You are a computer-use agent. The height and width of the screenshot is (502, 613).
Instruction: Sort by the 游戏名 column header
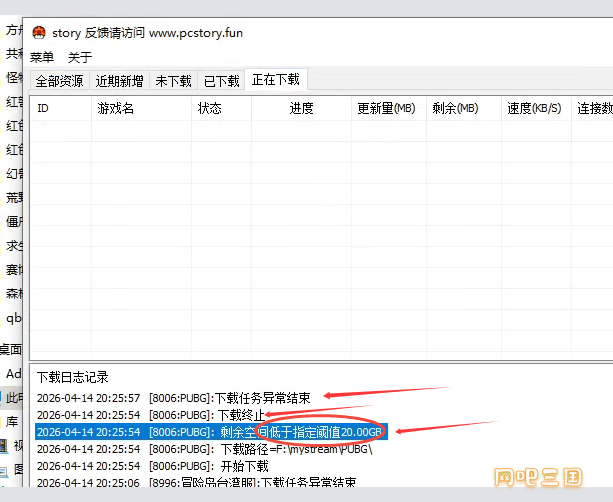[141, 108]
